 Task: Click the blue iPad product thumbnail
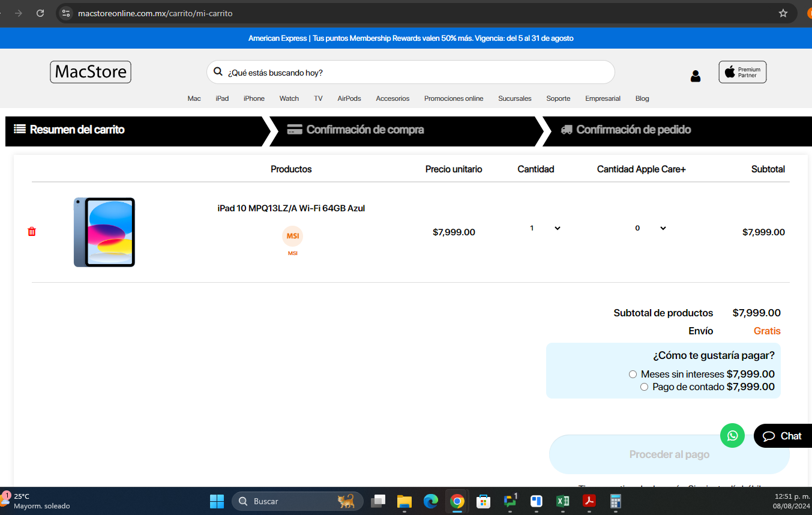click(104, 232)
